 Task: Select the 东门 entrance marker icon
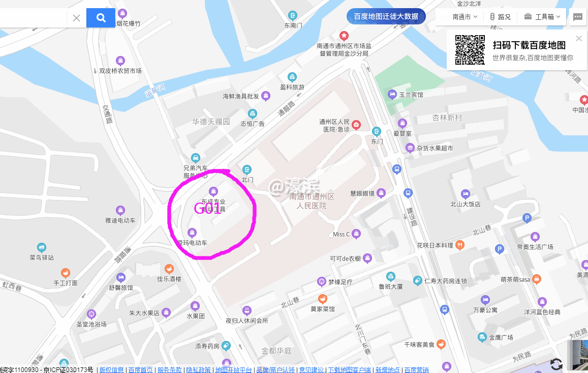[x=377, y=131]
